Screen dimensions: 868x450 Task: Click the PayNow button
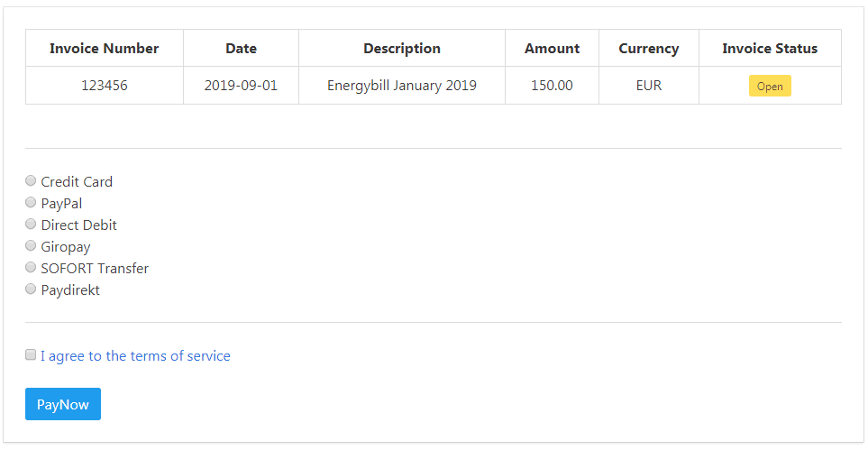63,404
